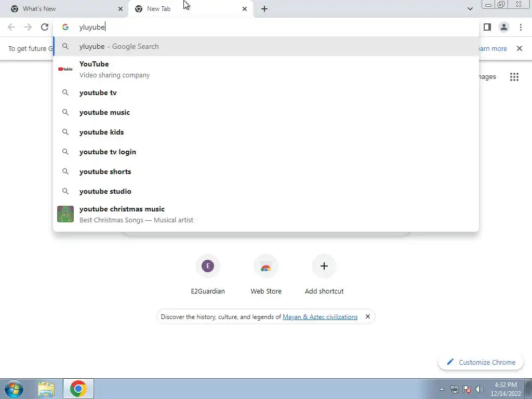
Task: Select the 'youtube studio' suggestion
Action: click(266, 191)
